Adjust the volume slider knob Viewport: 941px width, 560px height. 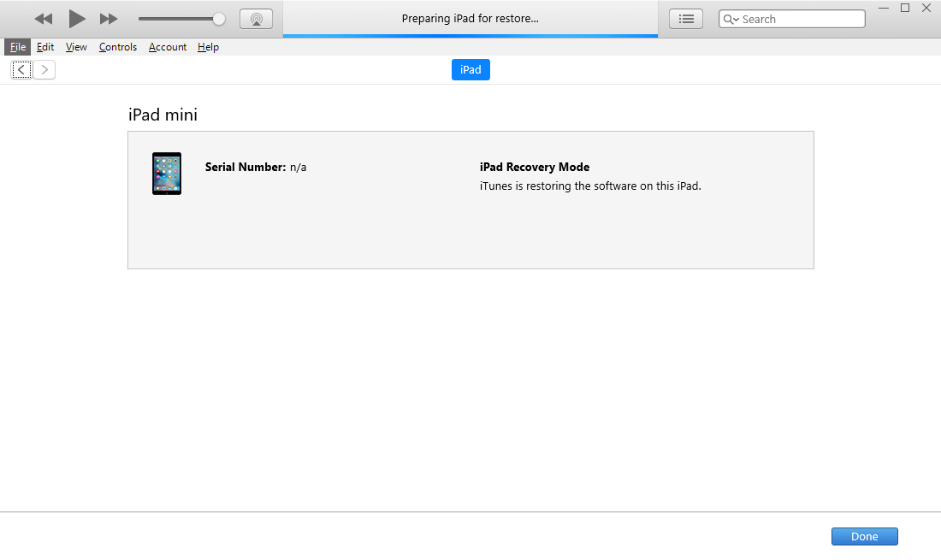click(x=219, y=19)
